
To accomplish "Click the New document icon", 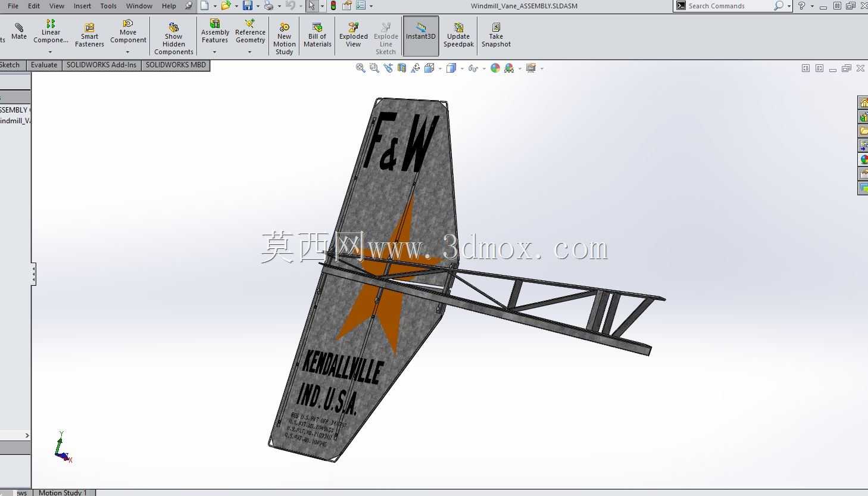I will [204, 6].
